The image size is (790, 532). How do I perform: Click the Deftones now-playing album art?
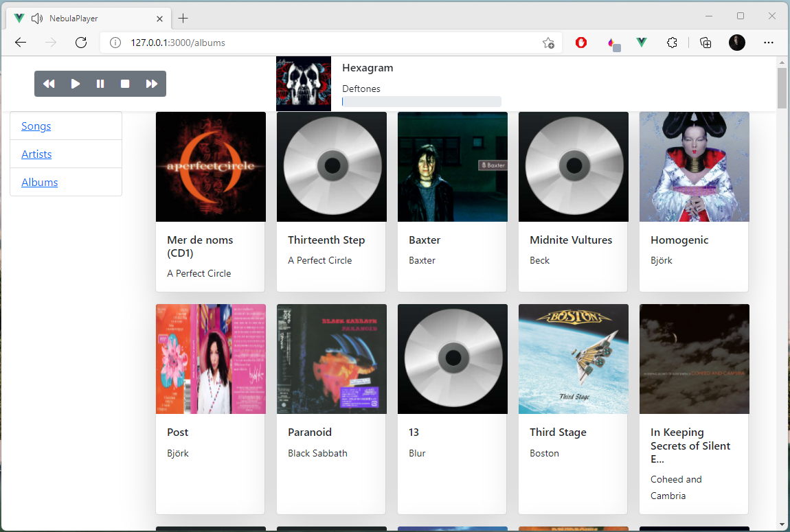click(304, 84)
